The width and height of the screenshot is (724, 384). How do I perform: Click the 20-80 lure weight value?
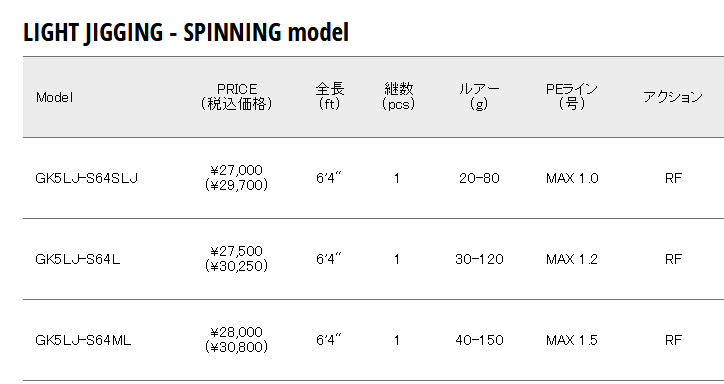click(479, 178)
